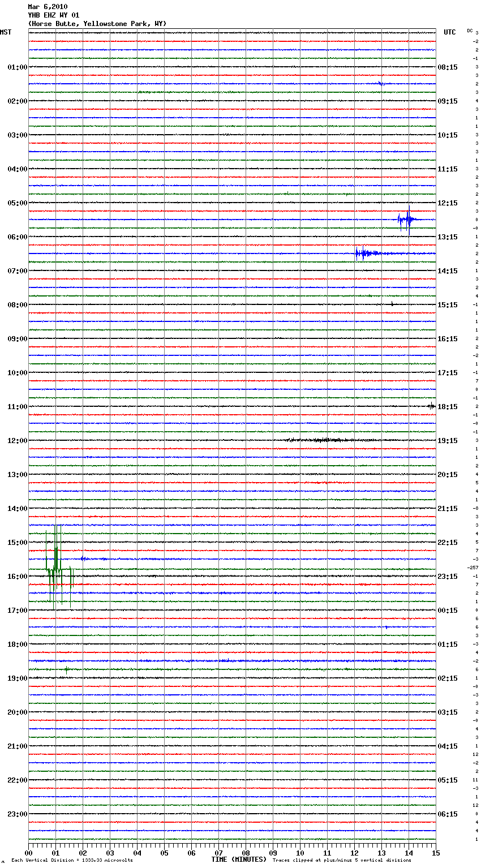Select the UTC time zone column header
The image size is (481, 868).
[x=450, y=32]
